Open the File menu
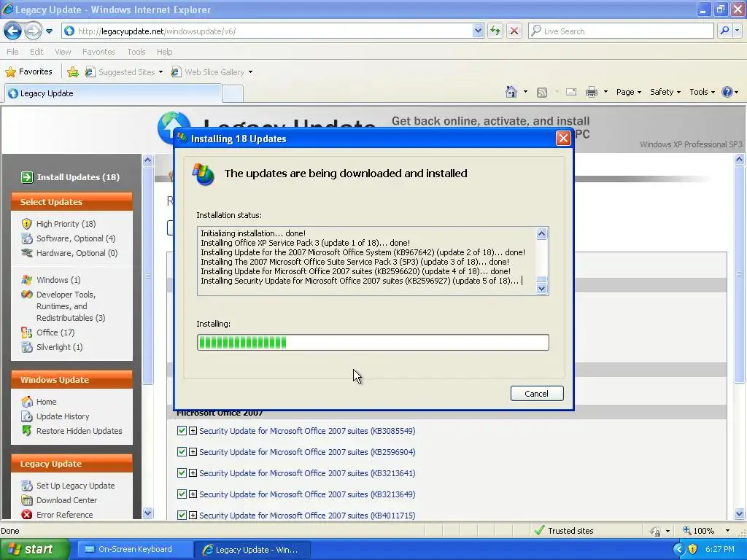This screenshot has width=747, height=560. [x=13, y=52]
